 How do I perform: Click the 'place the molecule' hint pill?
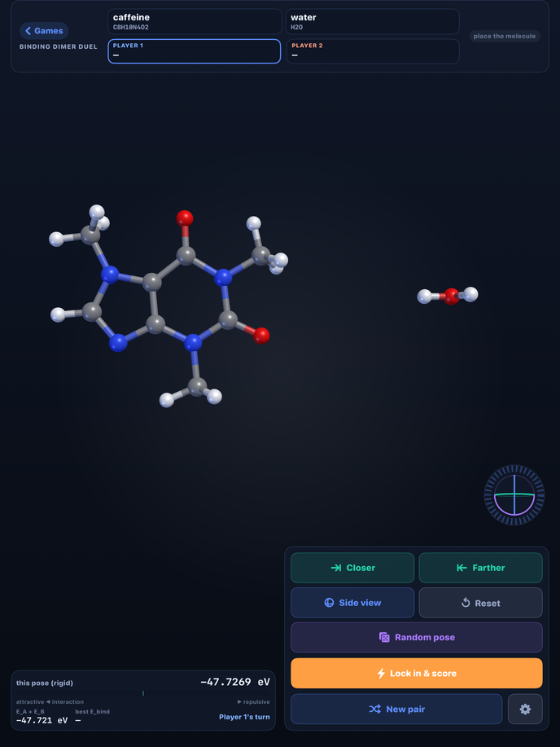coord(505,36)
